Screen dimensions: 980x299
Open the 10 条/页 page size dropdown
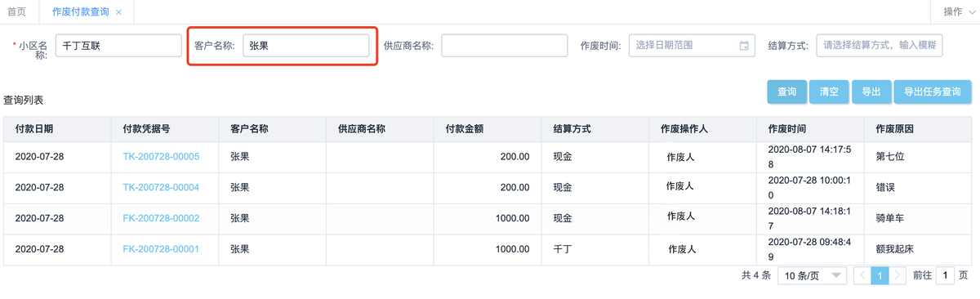coord(813,276)
